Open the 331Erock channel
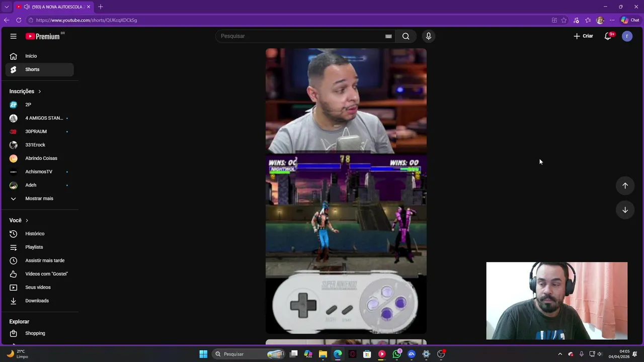 point(39,145)
